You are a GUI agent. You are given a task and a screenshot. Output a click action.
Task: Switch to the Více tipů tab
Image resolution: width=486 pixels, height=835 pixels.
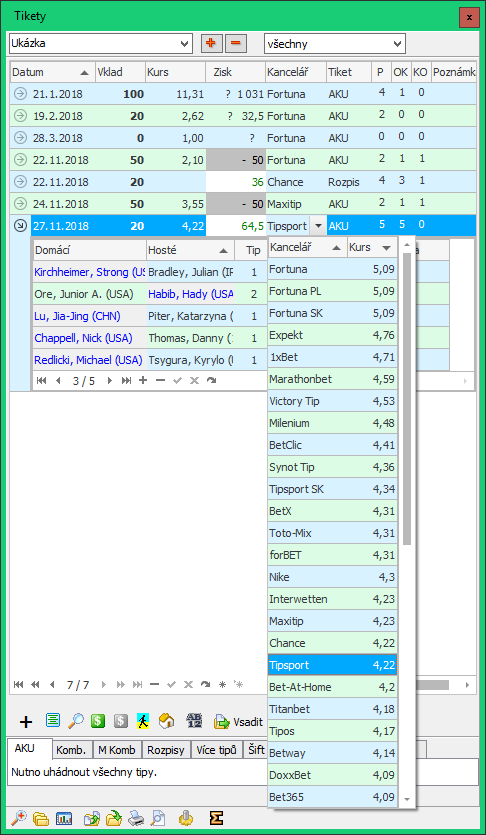pyautogui.click(x=216, y=750)
